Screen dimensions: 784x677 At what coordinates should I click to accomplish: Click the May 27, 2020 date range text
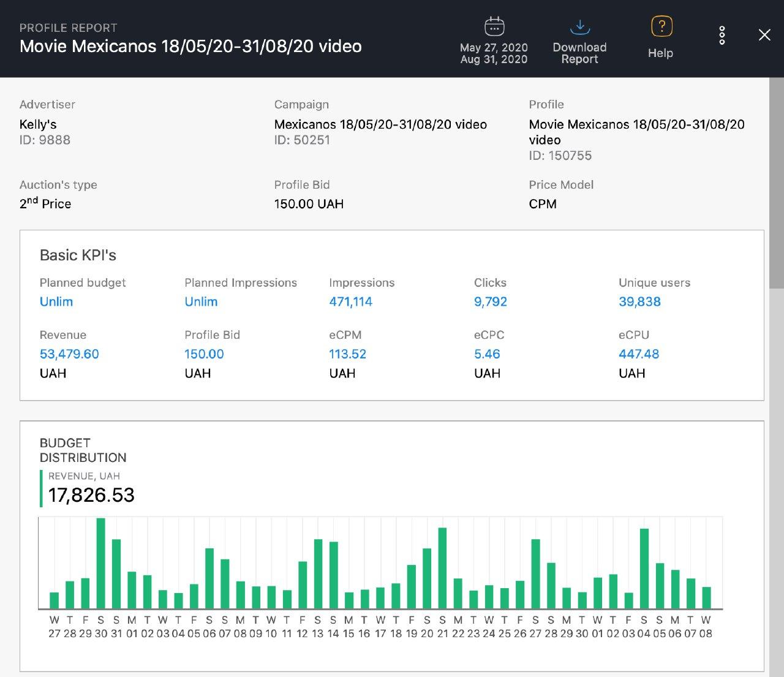tap(494, 48)
